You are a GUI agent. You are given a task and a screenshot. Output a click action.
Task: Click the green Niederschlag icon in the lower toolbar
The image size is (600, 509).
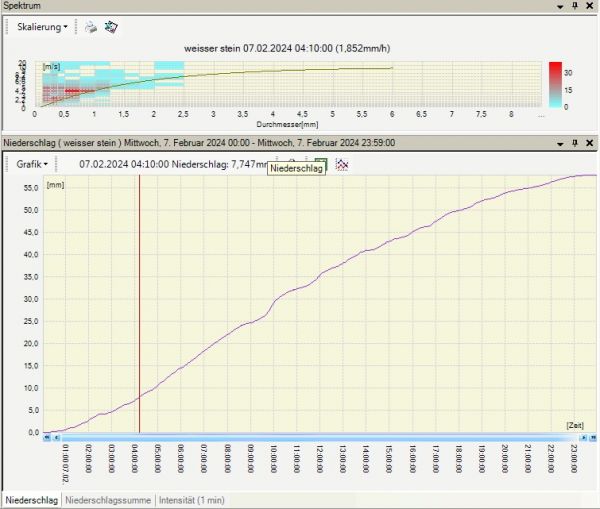(321, 163)
